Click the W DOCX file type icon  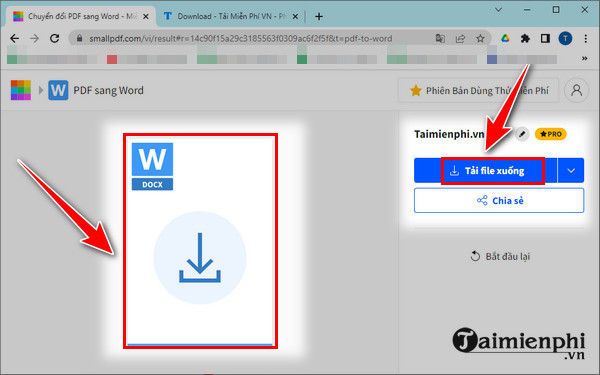152,166
